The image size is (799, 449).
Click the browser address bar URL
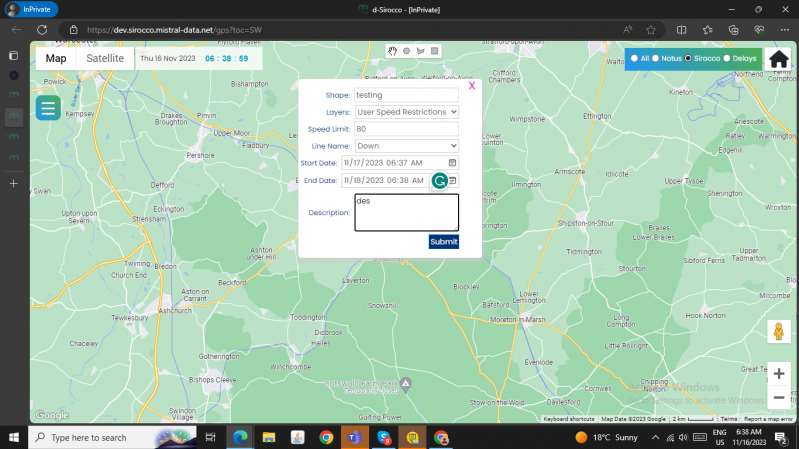174,30
